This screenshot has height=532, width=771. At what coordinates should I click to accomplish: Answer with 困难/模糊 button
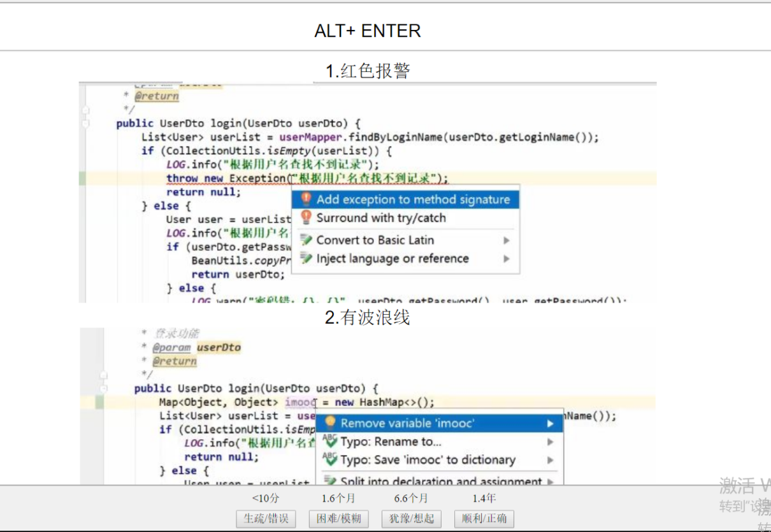pos(338,519)
